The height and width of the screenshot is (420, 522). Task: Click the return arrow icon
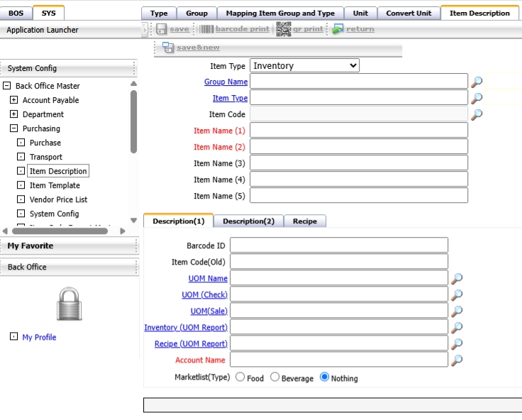[x=338, y=29]
